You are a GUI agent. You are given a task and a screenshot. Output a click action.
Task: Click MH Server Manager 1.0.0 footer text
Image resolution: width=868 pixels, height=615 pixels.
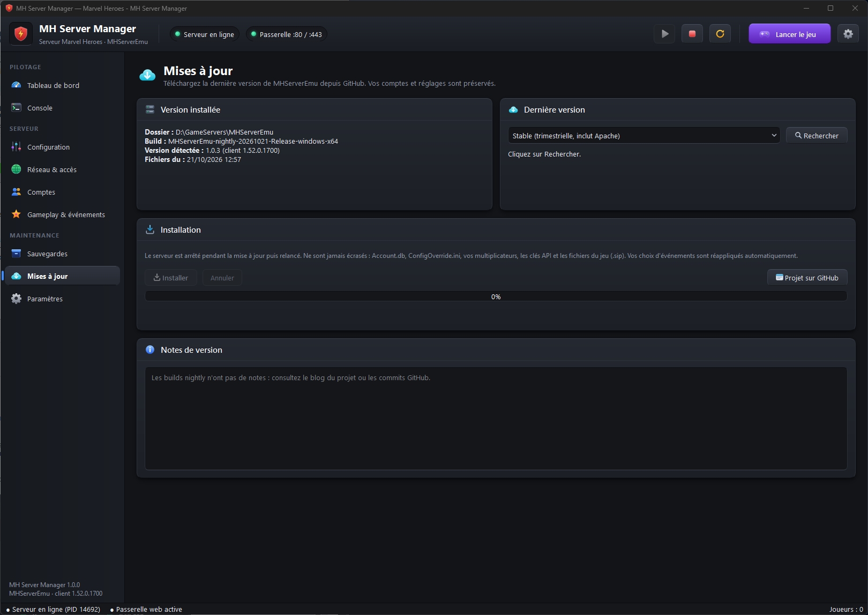[x=44, y=585]
